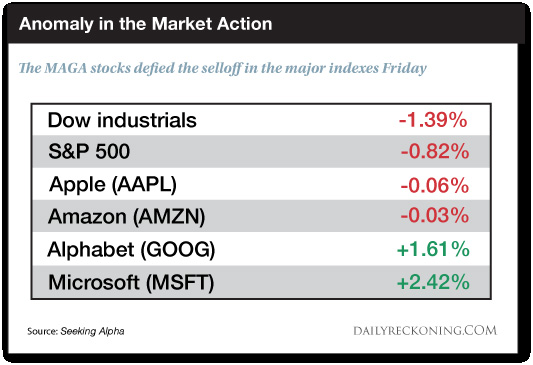This screenshot has height=365, width=533.
Task: Click the word 'Source:' in footer
Action: 42,331
